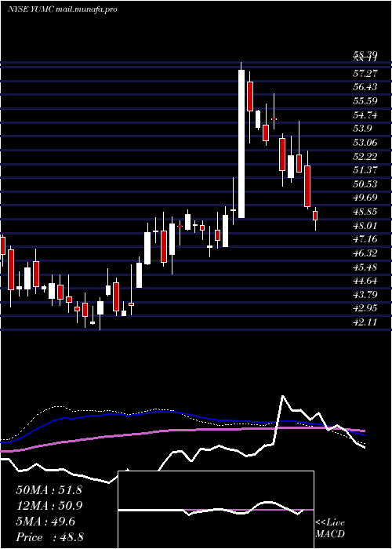The image size is (392, 549).
Task: Click the '50MA : 51.8' readout
Action: pos(49,490)
